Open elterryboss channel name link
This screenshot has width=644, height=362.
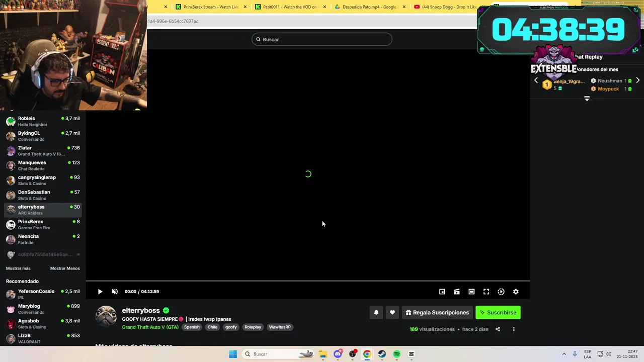coord(141,311)
